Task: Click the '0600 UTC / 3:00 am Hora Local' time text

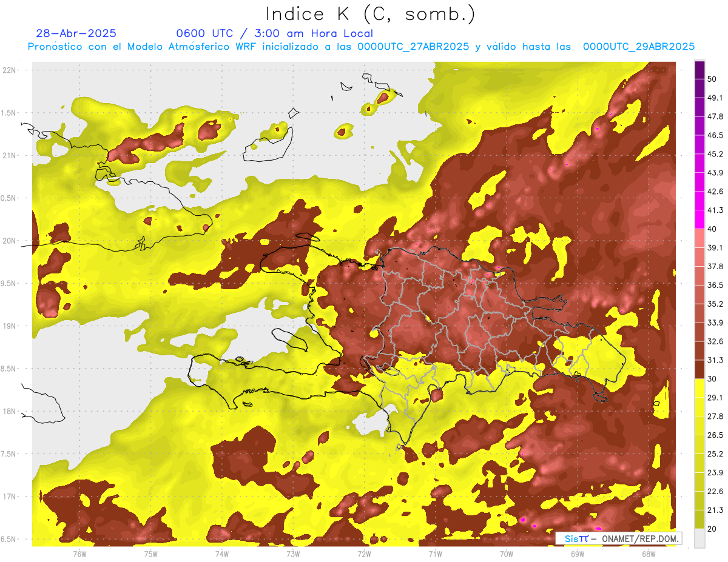Action: pos(274,33)
